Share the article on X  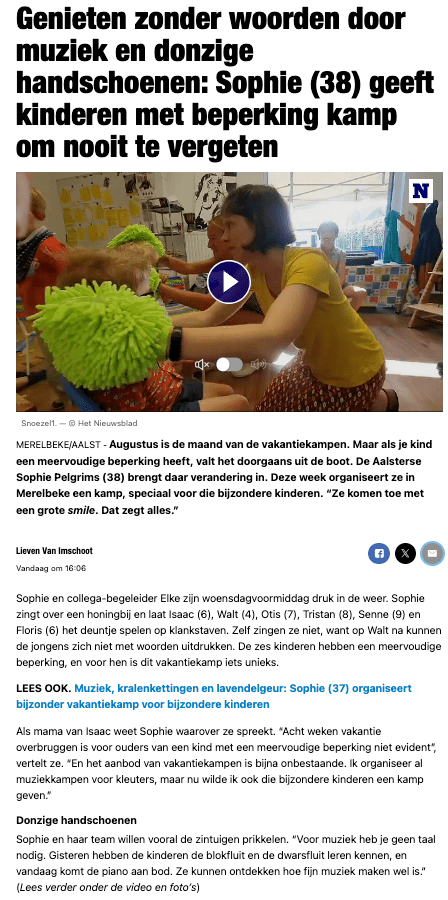406,553
